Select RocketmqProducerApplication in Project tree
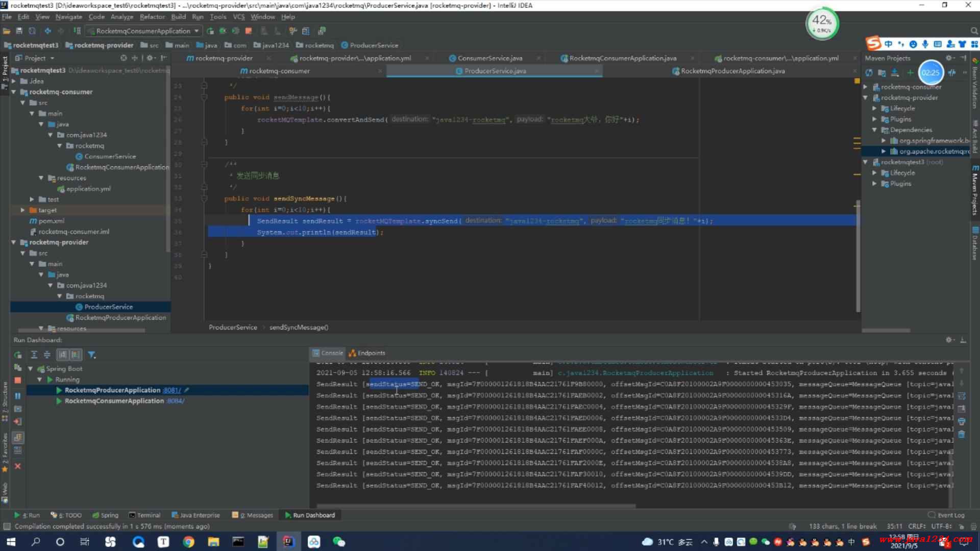980x551 pixels. click(x=116, y=318)
